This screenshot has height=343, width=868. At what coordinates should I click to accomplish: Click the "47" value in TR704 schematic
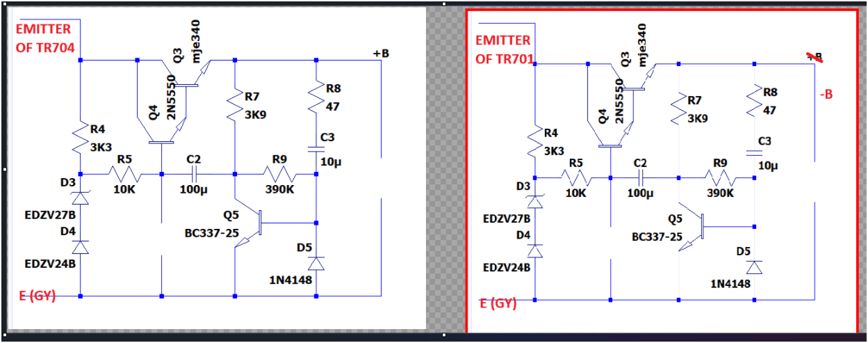(332, 107)
